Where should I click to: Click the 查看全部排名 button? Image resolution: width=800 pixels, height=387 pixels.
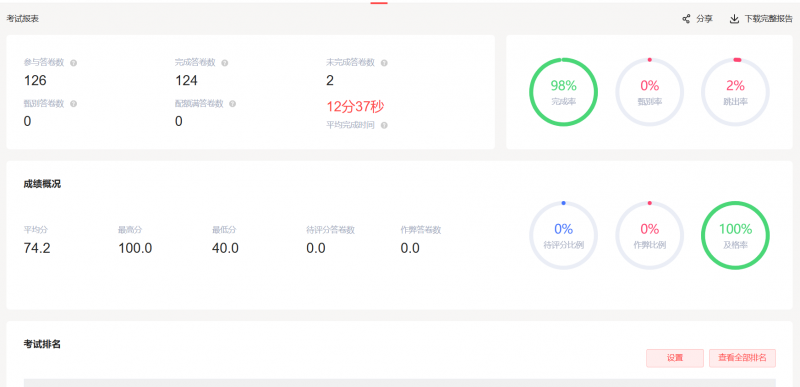tap(742, 358)
